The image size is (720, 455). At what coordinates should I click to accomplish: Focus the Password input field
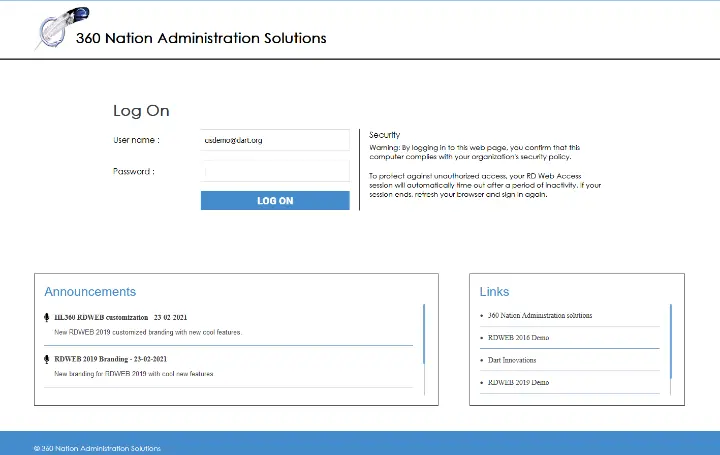275,171
